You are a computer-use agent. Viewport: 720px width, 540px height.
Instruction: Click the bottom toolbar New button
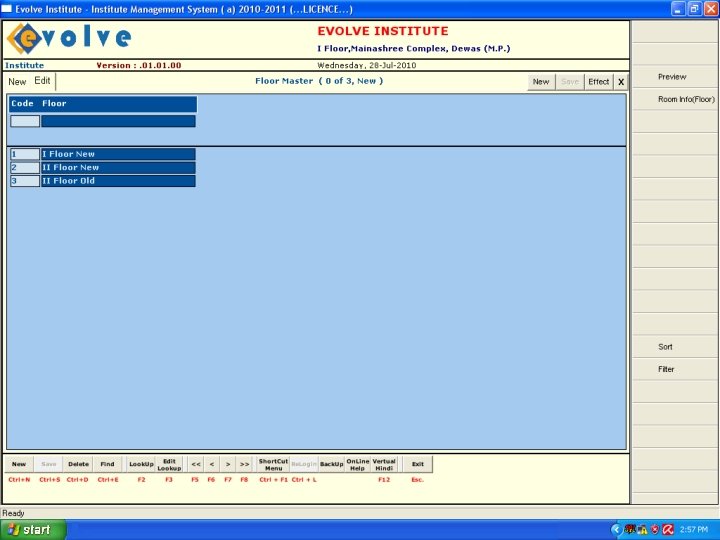click(19, 464)
